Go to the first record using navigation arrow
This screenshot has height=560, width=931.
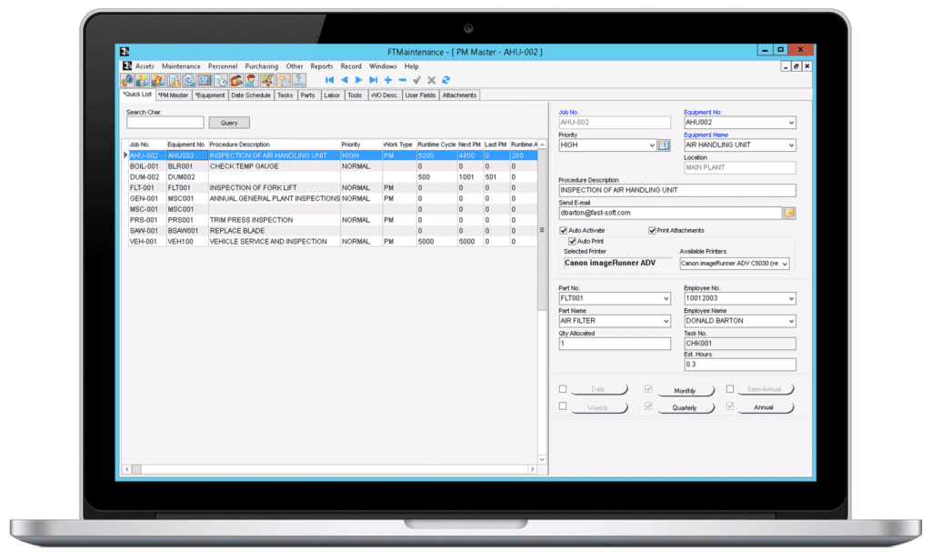pyautogui.click(x=330, y=80)
